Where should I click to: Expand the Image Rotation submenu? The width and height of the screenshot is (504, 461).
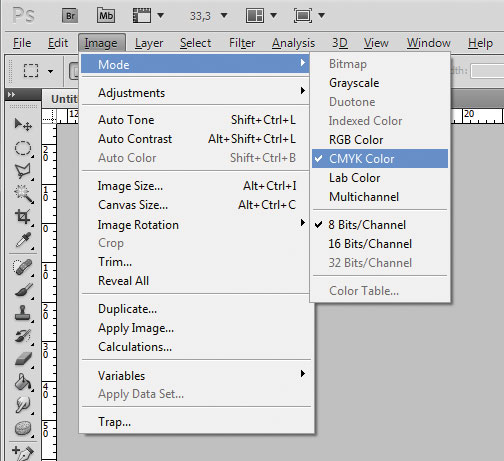click(x=195, y=225)
